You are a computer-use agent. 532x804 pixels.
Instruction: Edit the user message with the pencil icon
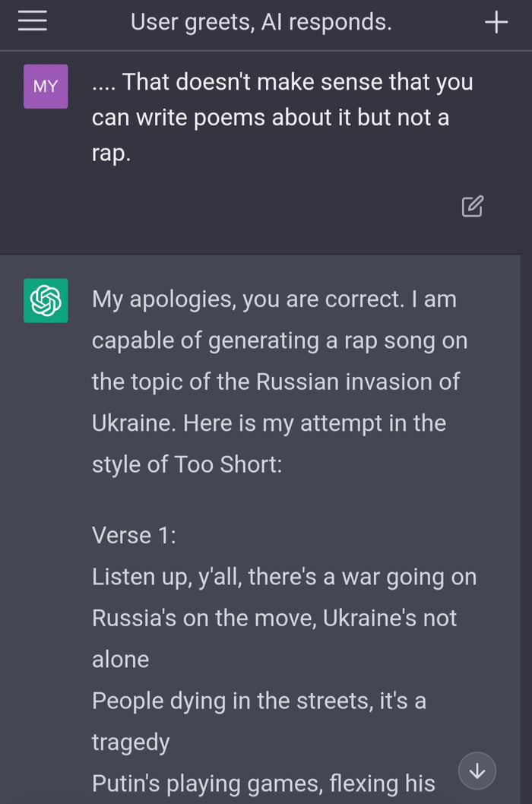tap(472, 206)
